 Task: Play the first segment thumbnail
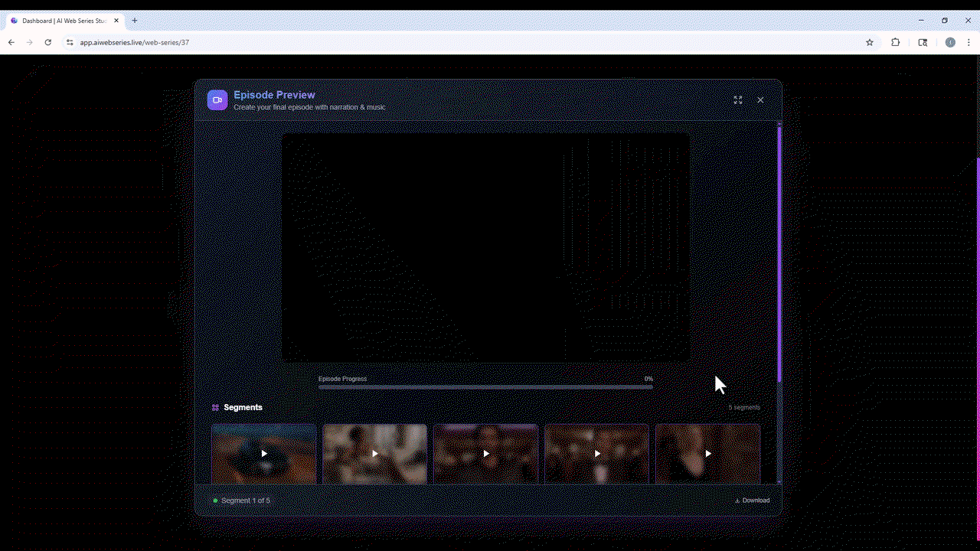263,454
